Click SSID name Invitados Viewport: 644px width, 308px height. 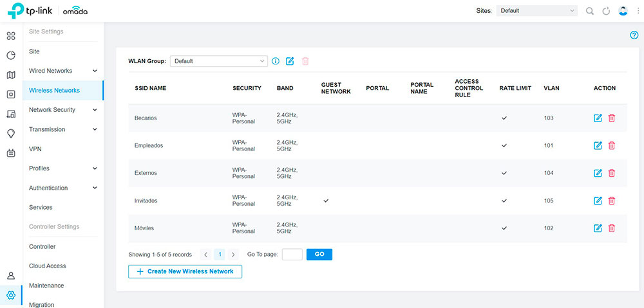(146, 201)
